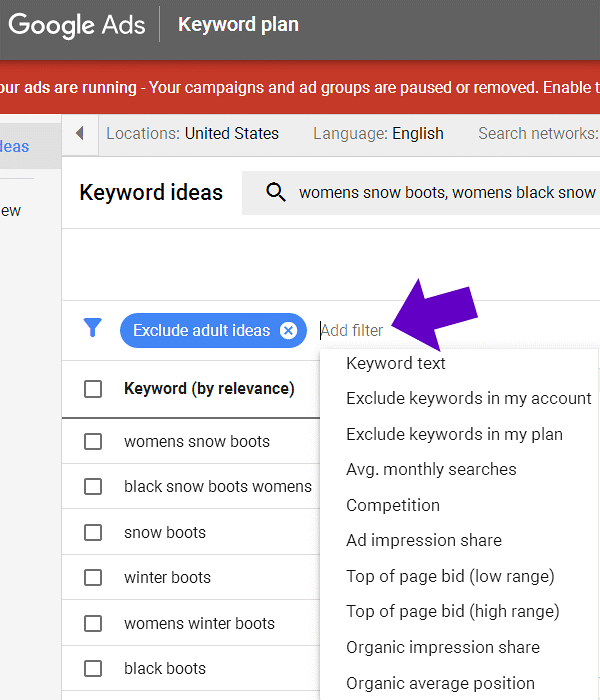
Task: Change the Language: English setting
Action: (x=378, y=134)
